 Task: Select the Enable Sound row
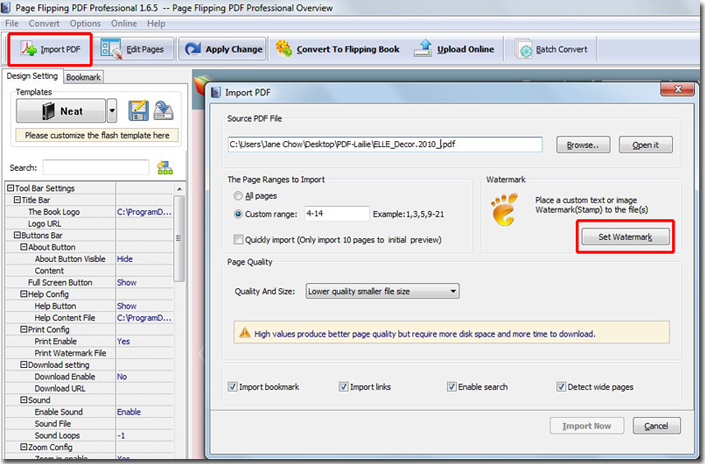pos(89,412)
